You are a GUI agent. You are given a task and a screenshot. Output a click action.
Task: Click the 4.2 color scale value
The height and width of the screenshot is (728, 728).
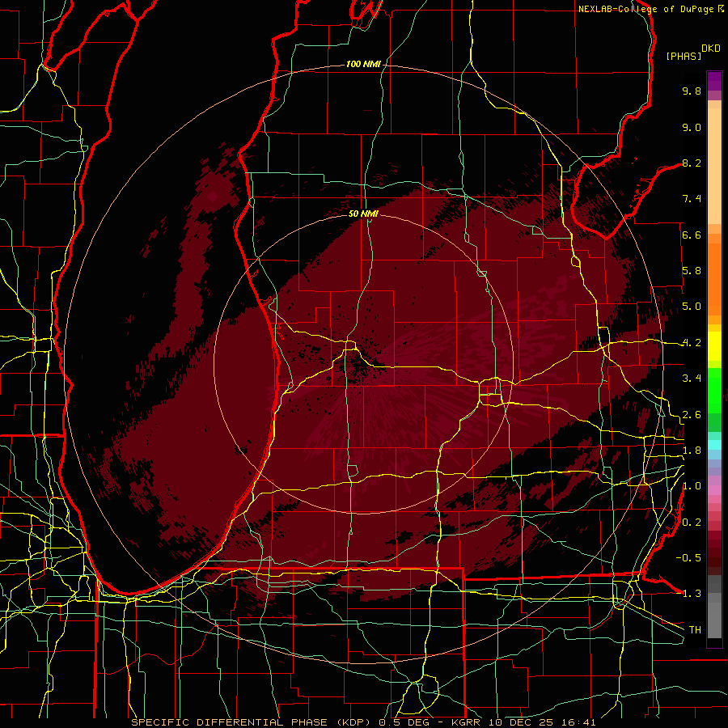pyautogui.click(x=692, y=343)
